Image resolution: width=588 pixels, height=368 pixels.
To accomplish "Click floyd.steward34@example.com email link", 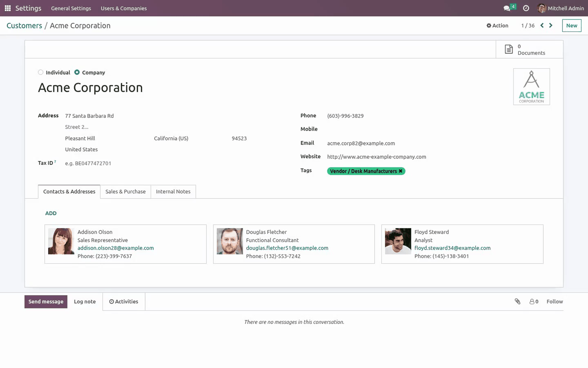I will (452, 248).
